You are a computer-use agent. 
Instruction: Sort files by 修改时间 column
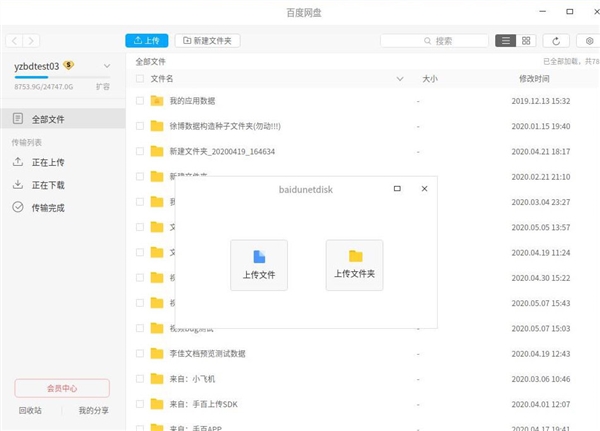click(x=534, y=78)
